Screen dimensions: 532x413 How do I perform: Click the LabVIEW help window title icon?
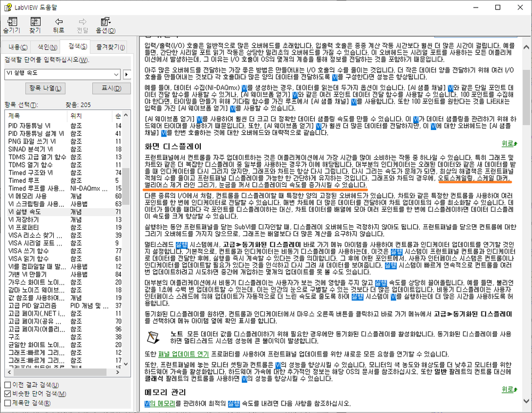point(8,7)
